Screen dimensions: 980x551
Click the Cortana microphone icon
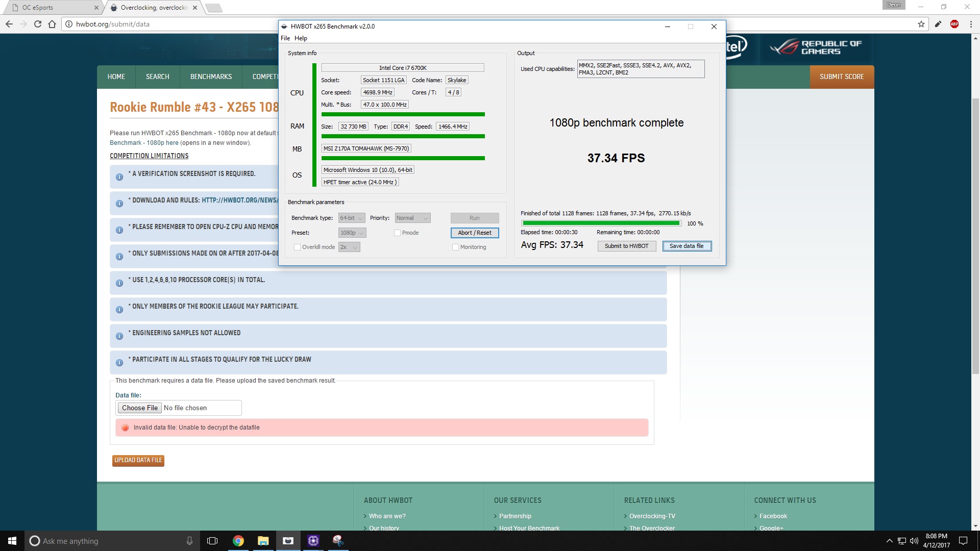[x=189, y=541]
